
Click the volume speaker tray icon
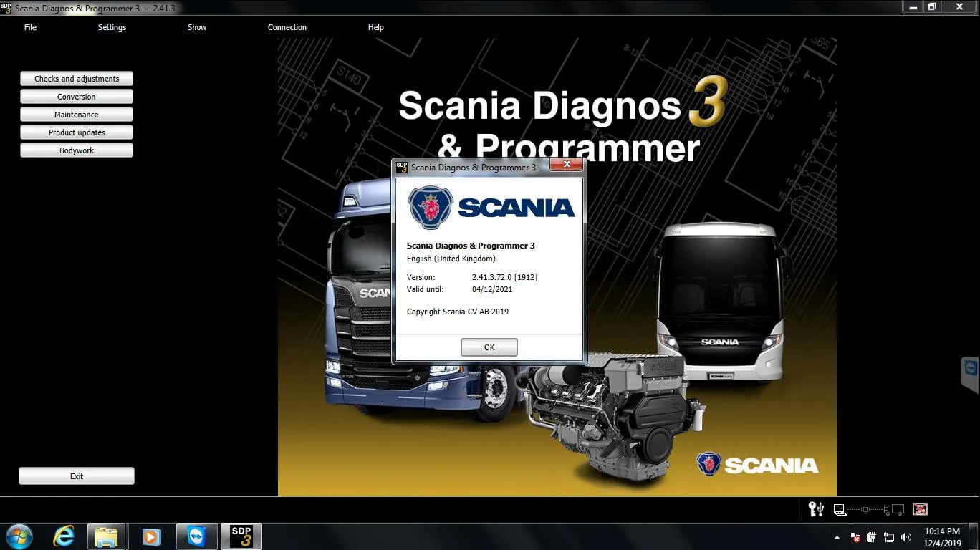coord(906,537)
